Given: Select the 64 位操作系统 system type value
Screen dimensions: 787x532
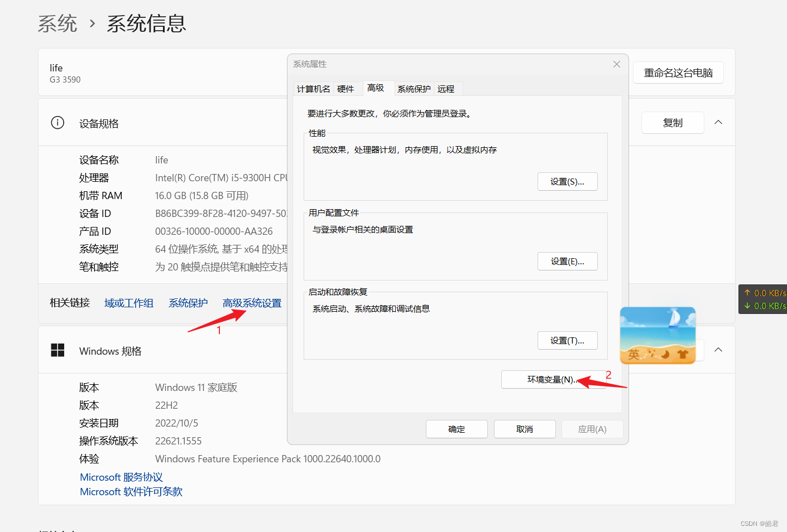Looking at the screenshot, I should [221, 249].
